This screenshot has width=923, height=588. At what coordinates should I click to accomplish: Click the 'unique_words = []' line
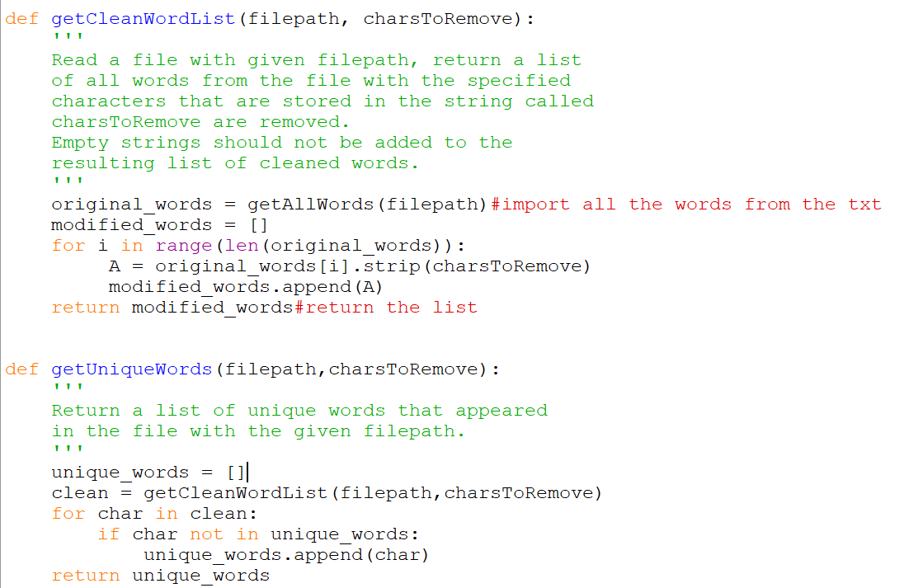coord(148,472)
